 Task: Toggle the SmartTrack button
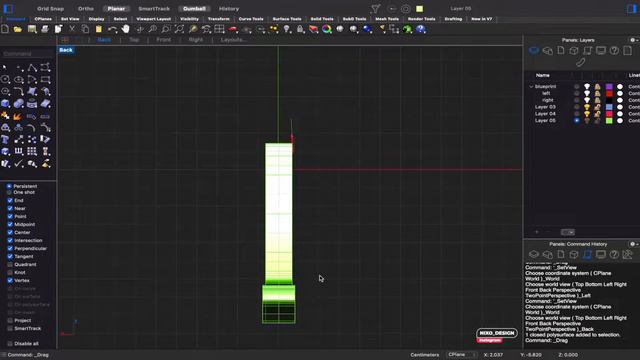(x=154, y=9)
